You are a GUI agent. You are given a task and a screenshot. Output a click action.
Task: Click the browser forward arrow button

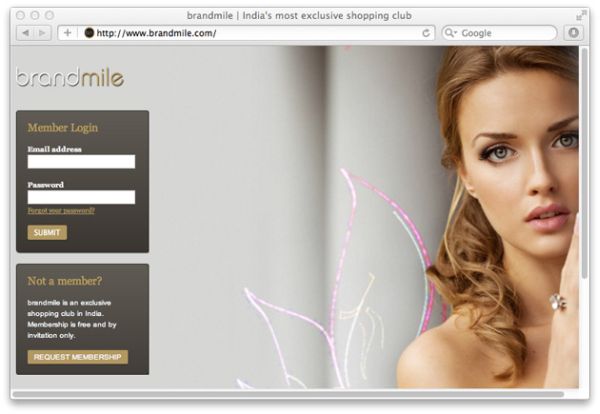point(42,33)
